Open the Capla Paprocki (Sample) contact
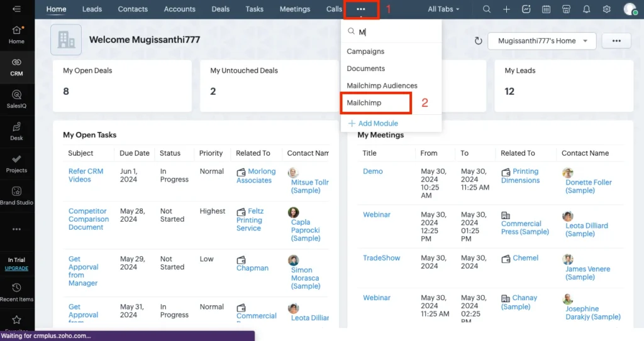 click(x=305, y=230)
